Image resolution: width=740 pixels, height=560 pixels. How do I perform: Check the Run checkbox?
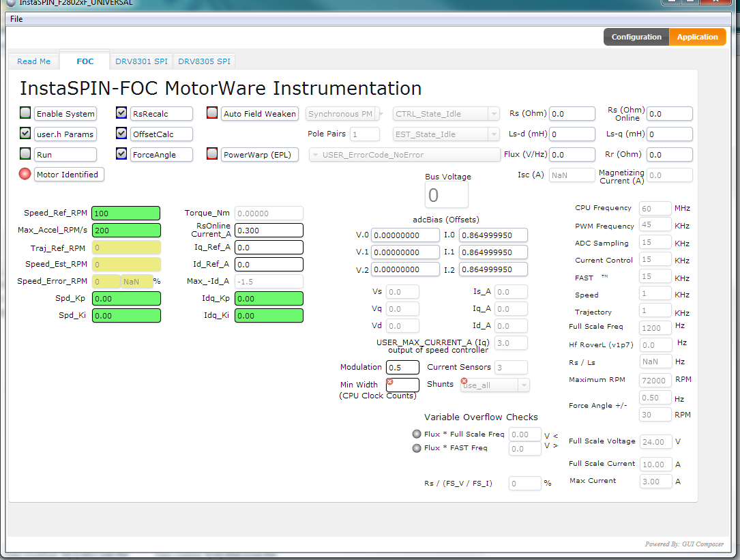(x=25, y=153)
